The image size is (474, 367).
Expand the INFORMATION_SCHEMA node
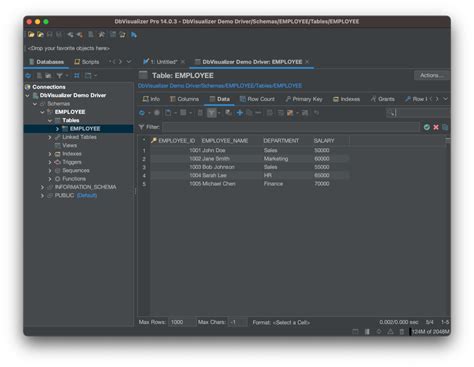[42, 187]
